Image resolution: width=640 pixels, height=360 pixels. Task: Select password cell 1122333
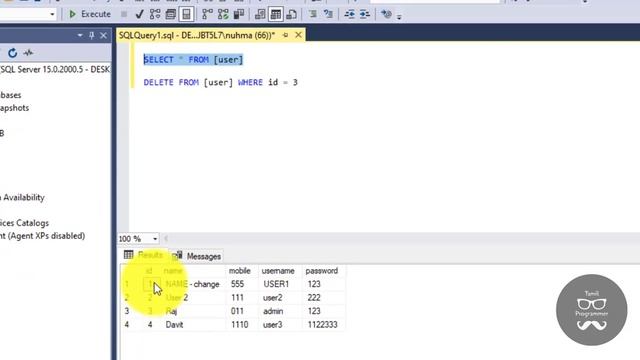pos(324,325)
